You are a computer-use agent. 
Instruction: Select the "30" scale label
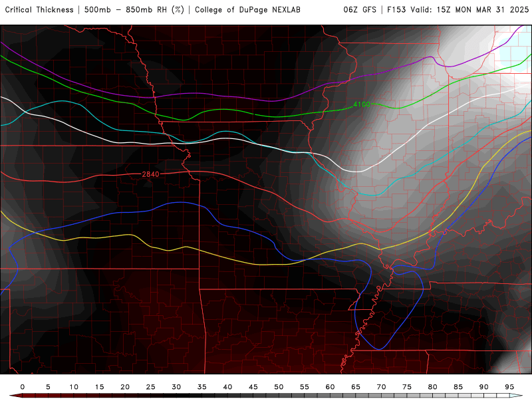pos(176,387)
